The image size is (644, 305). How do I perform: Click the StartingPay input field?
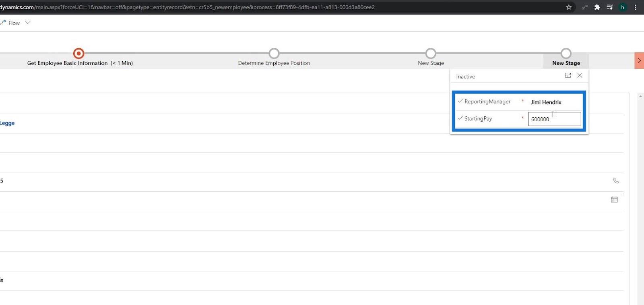pos(554,119)
